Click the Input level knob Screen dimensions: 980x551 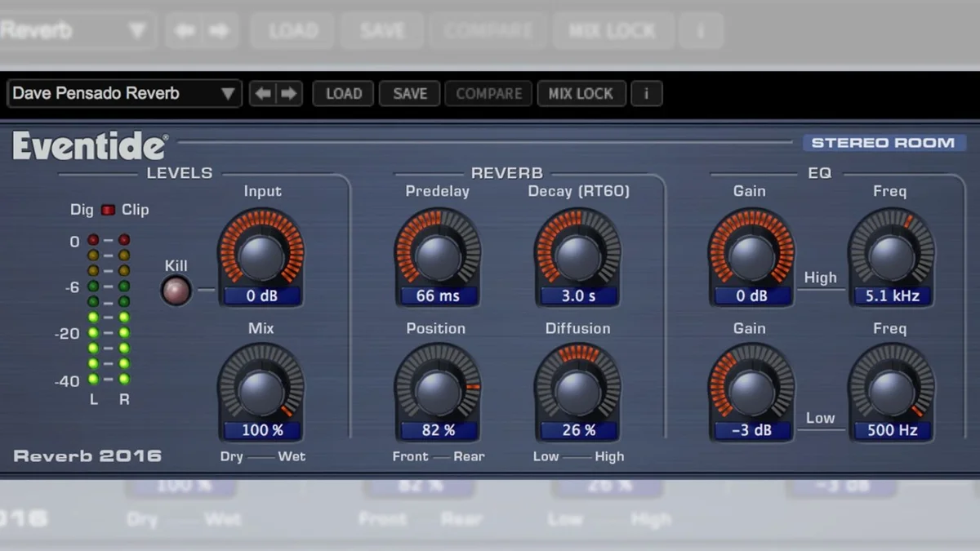pos(261,256)
